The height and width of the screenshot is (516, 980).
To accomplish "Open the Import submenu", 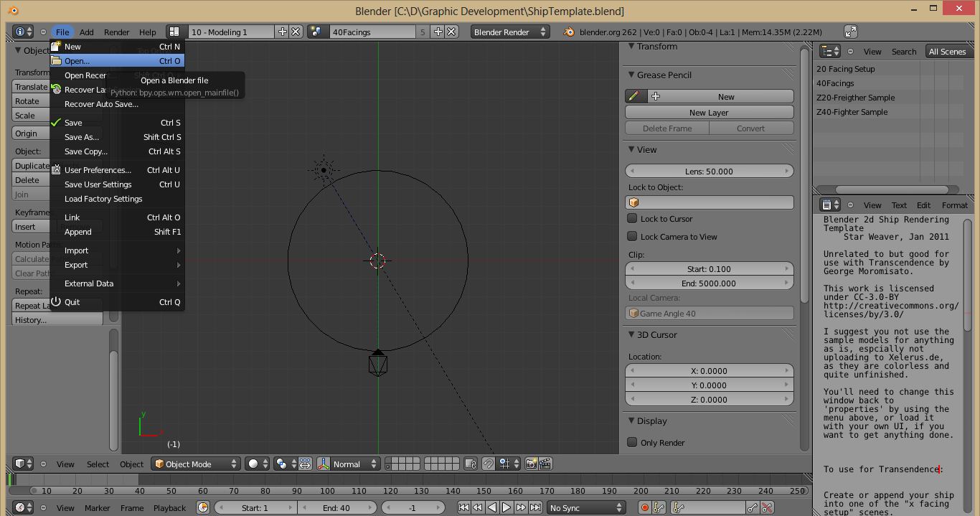I will pos(117,250).
